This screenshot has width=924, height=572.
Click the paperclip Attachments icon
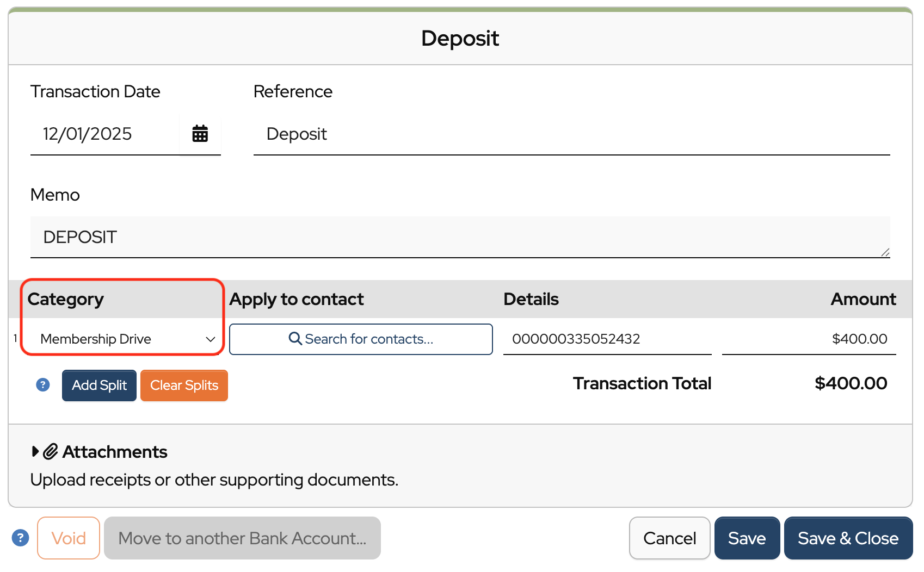click(x=51, y=451)
